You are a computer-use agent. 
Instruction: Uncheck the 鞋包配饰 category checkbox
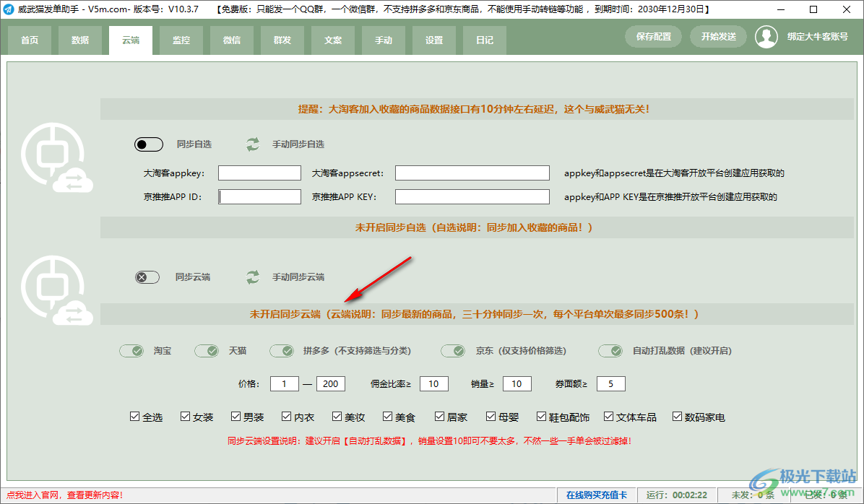pyautogui.click(x=541, y=417)
